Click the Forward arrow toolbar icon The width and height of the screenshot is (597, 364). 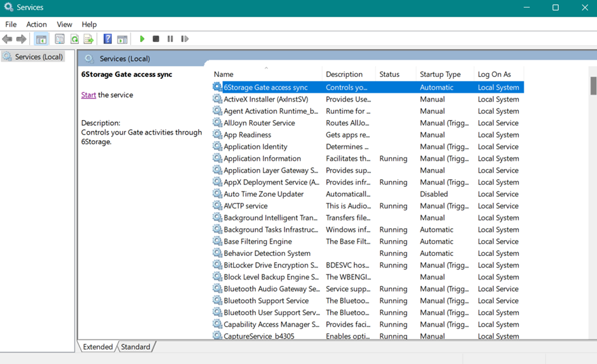pos(22,39)
